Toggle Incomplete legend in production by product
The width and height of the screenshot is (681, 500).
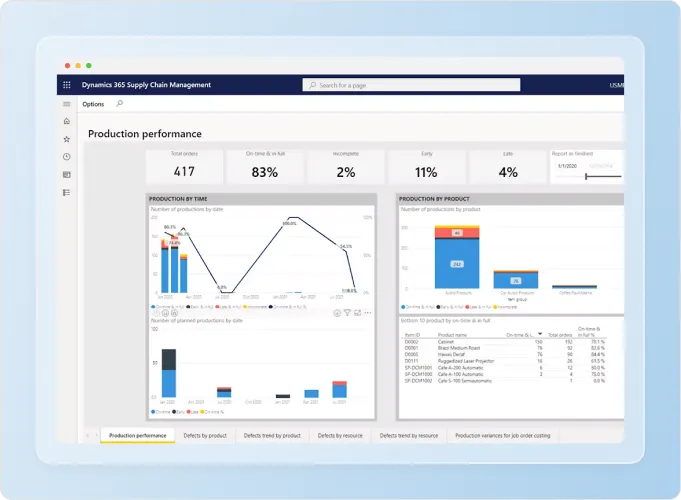point(505,307)
